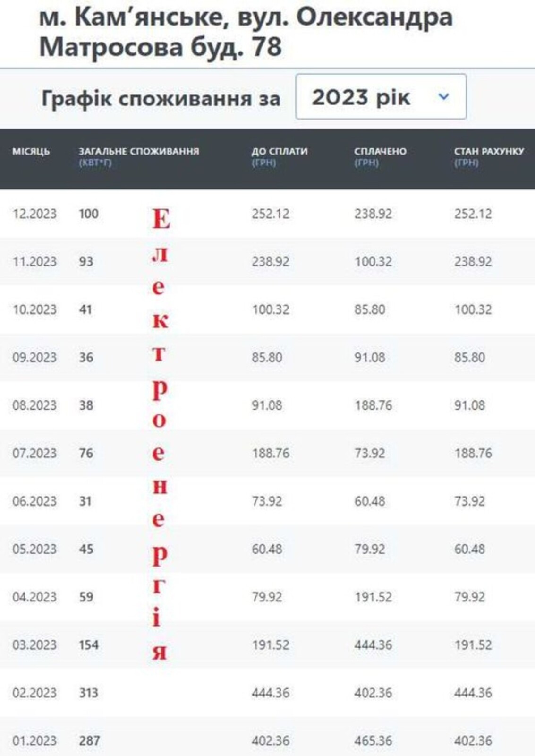The image size is (535, 756).
Task: Click amount due 79.92 for 04.2023
Action: click(267, 597)
